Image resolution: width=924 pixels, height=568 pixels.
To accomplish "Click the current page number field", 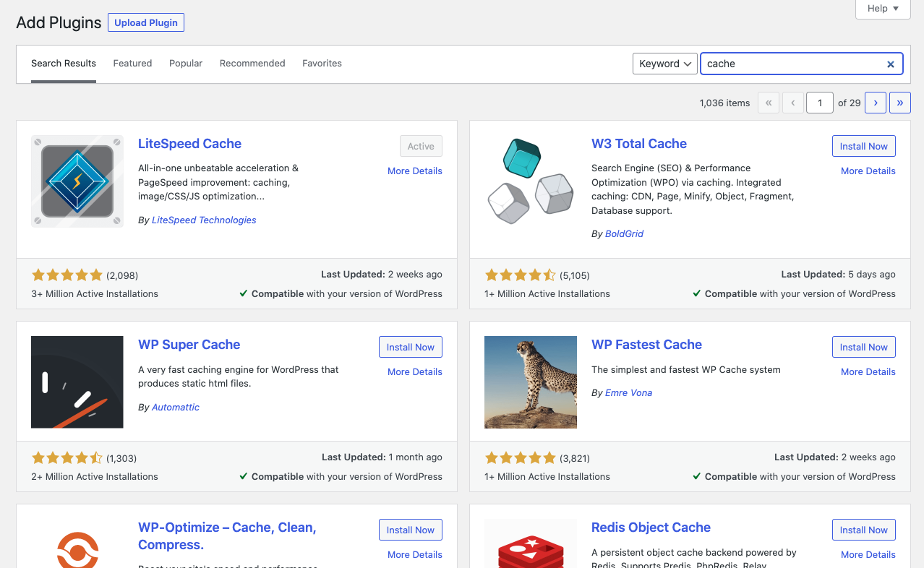I will click(x=820, y=103).
